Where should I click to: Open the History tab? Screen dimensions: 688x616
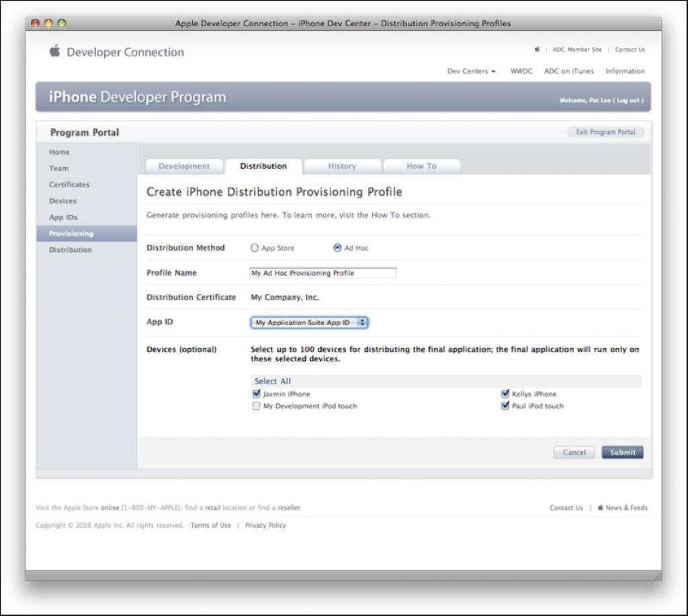tap(342, 167)
